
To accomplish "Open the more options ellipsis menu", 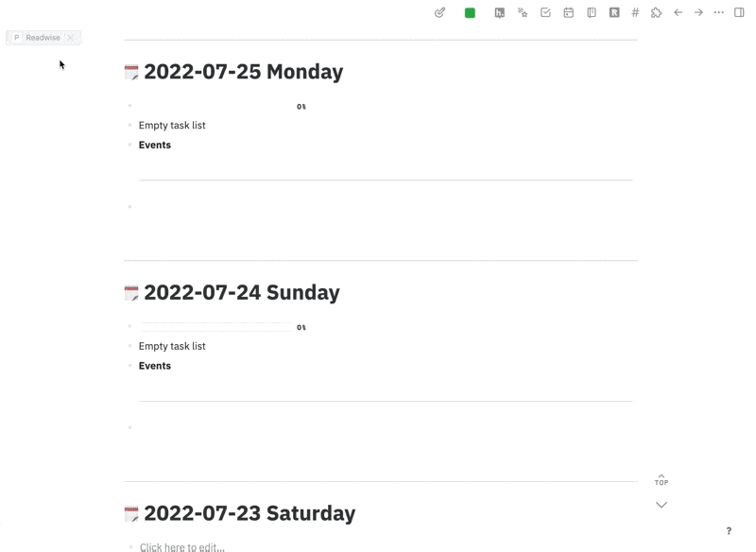I will (x=719, y=12).
